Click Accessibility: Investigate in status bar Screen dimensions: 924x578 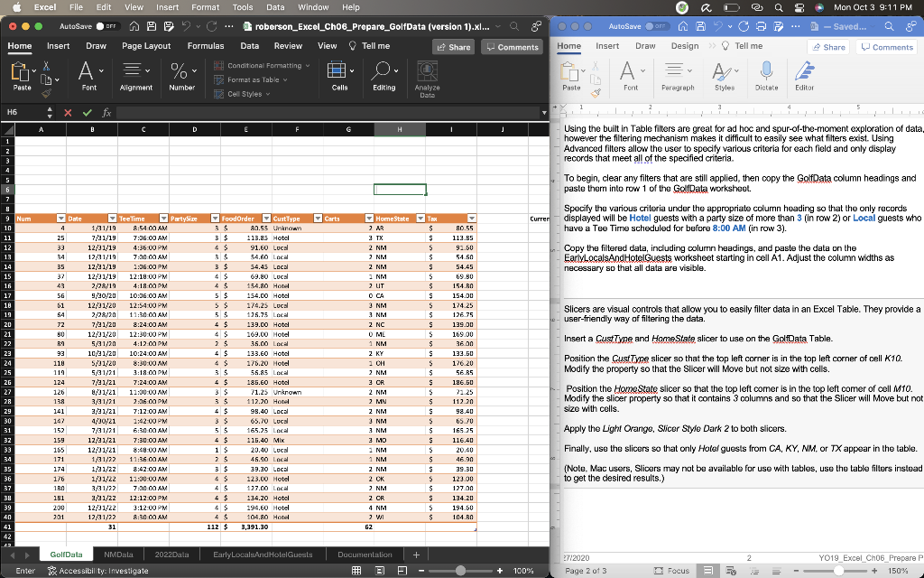[97, 571]
